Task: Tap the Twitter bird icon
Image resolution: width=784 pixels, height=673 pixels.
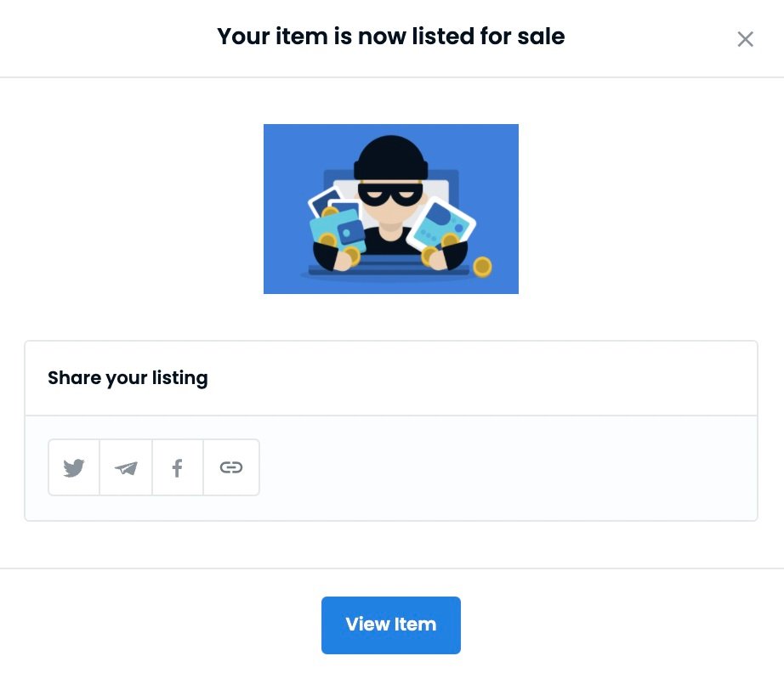Action: coord(74,467)
